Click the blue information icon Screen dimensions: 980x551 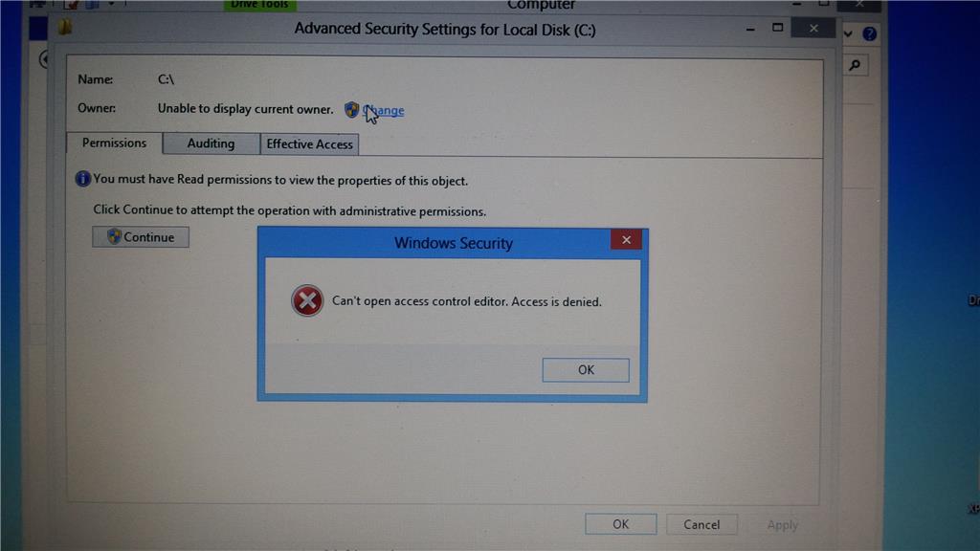[x=82, y=179]
